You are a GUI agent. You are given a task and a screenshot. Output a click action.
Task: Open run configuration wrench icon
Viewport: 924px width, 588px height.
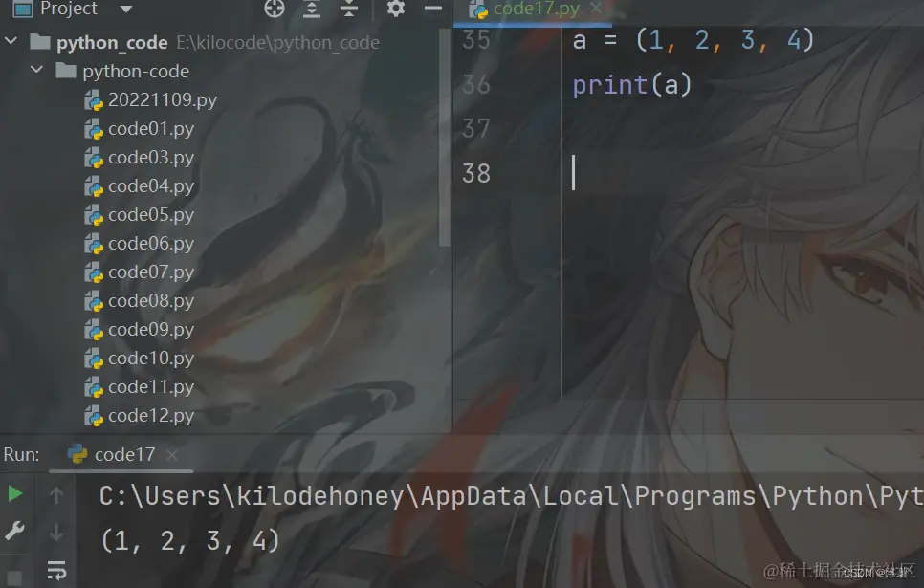[x=14, y=531]
